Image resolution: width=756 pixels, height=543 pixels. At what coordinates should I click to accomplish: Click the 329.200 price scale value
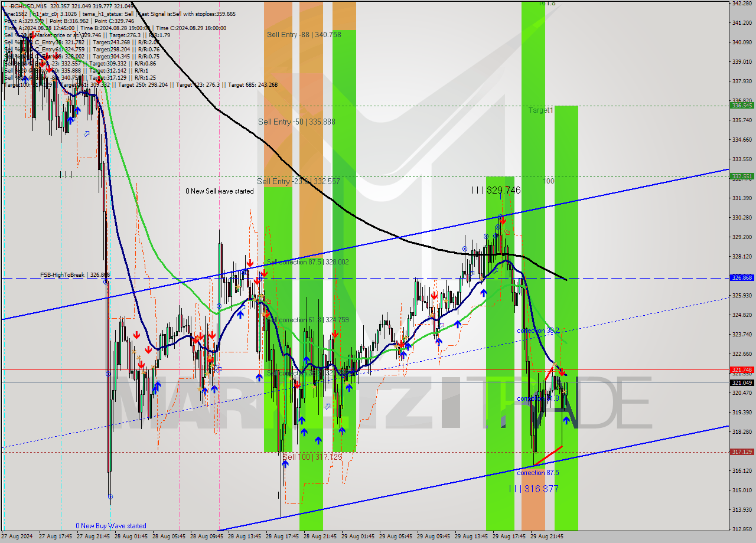pyautogui.click(x=741, y=237)
